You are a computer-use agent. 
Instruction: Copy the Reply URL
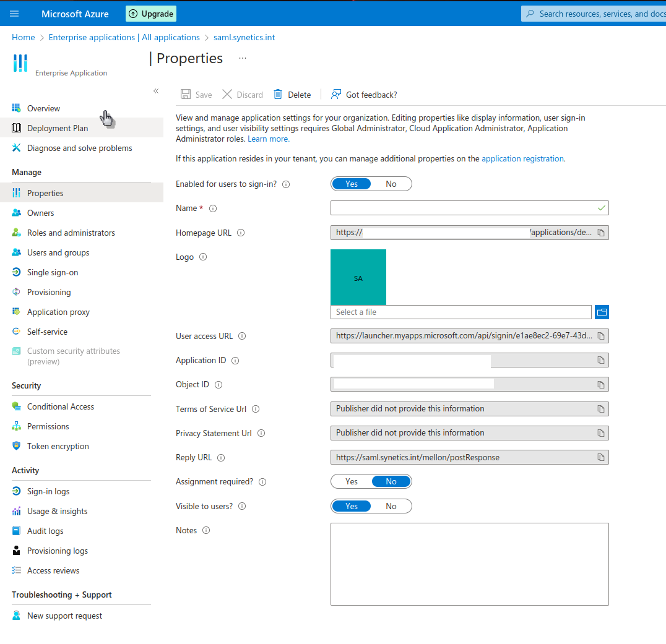[601, 457]
